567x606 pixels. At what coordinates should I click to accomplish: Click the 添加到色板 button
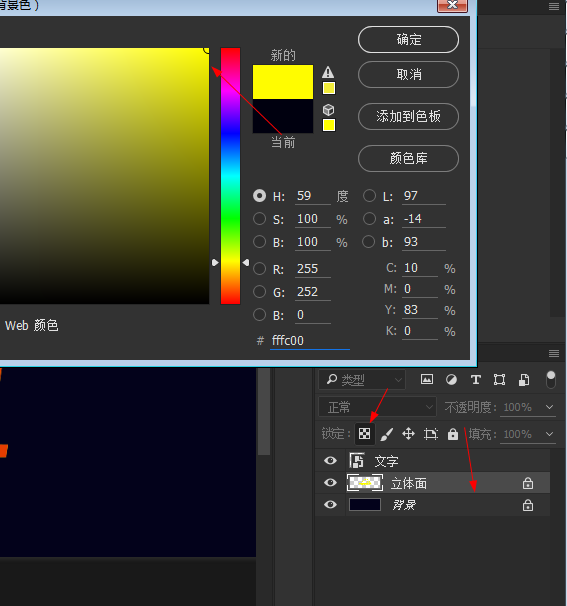(409, 116)
